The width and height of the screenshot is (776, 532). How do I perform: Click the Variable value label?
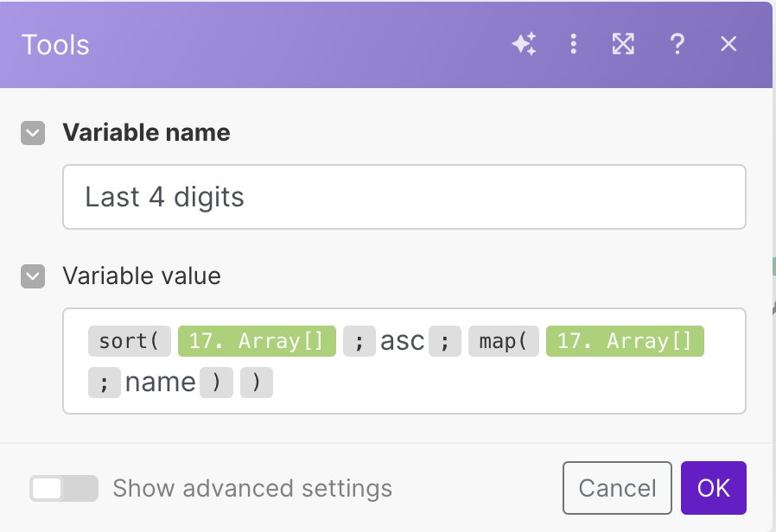click(142, 276)
